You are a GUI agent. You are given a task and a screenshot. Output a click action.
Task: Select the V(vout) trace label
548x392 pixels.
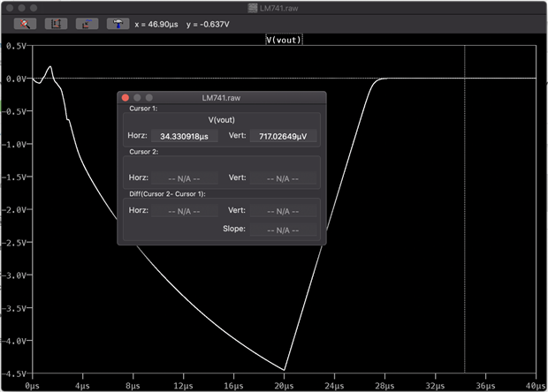coord(285,40)
